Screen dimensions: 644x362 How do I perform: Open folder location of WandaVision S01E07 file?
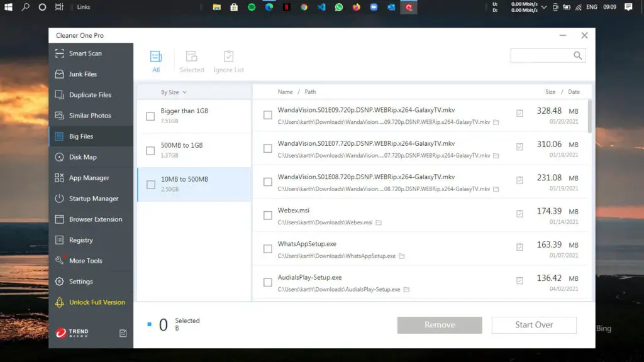(496, 156)
